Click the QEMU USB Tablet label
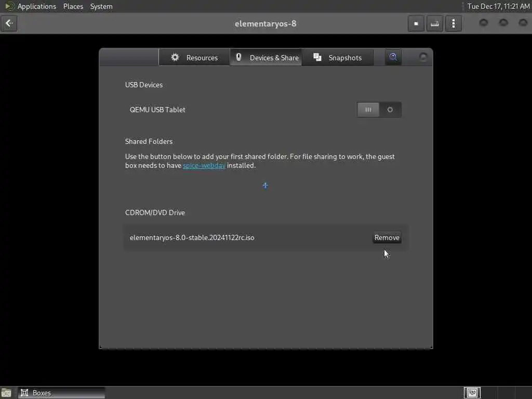The width and height of the screenshot is (532, 399). pos(157,110)
